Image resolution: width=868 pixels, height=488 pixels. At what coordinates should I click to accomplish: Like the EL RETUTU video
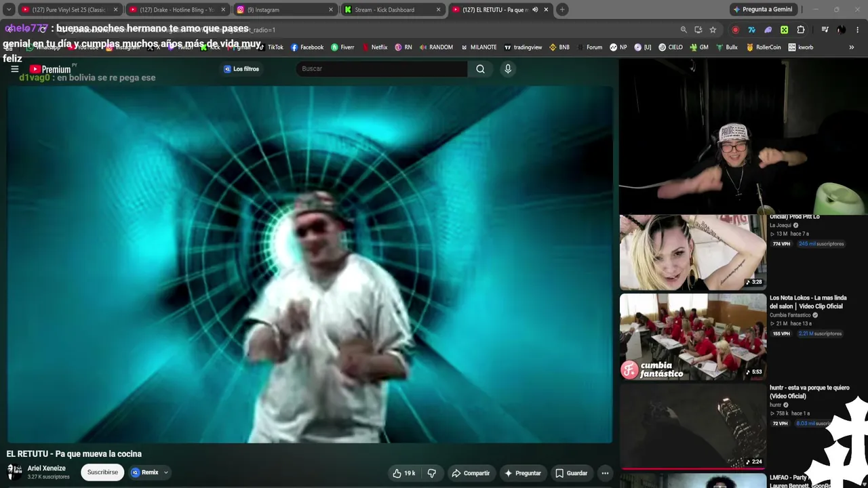403,473
